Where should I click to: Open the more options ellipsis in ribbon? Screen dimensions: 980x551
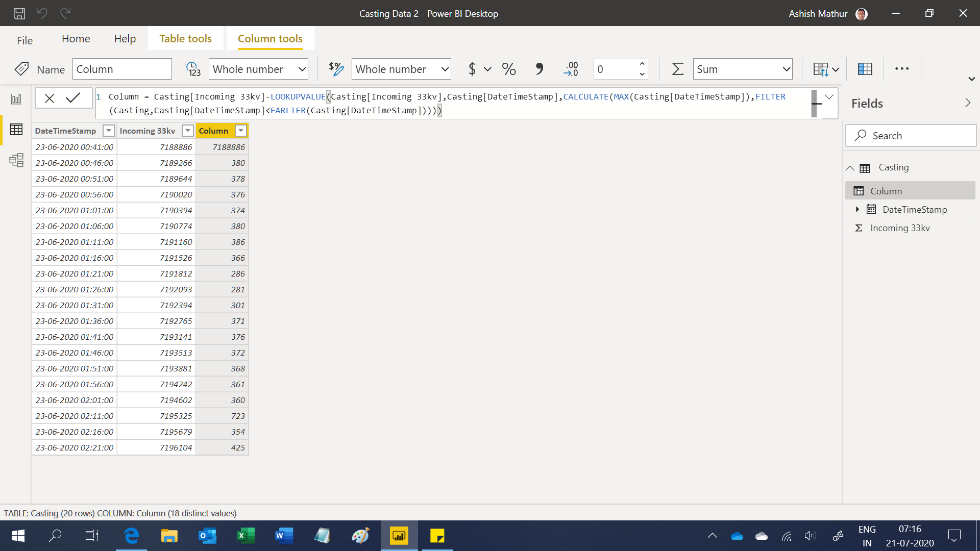coord(902,69)
